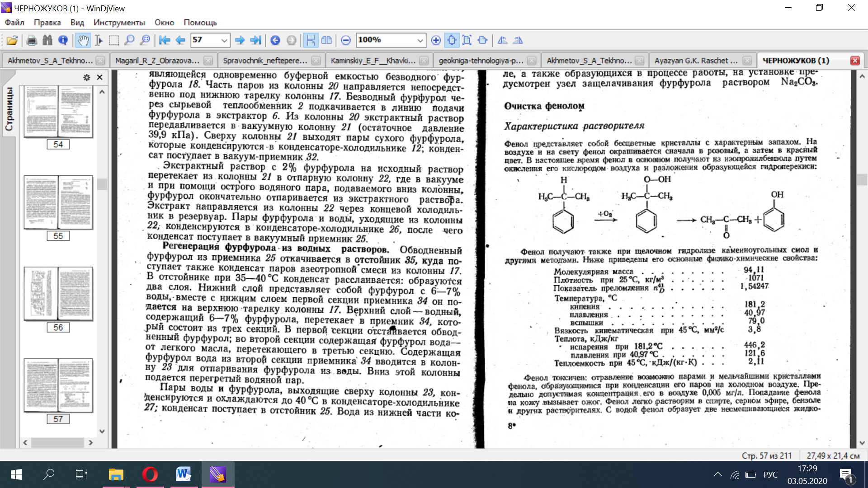Switch to the Ayazyan G.K. Raschet tab
Screen dimensions: 868x488
[x=696, y=61]
